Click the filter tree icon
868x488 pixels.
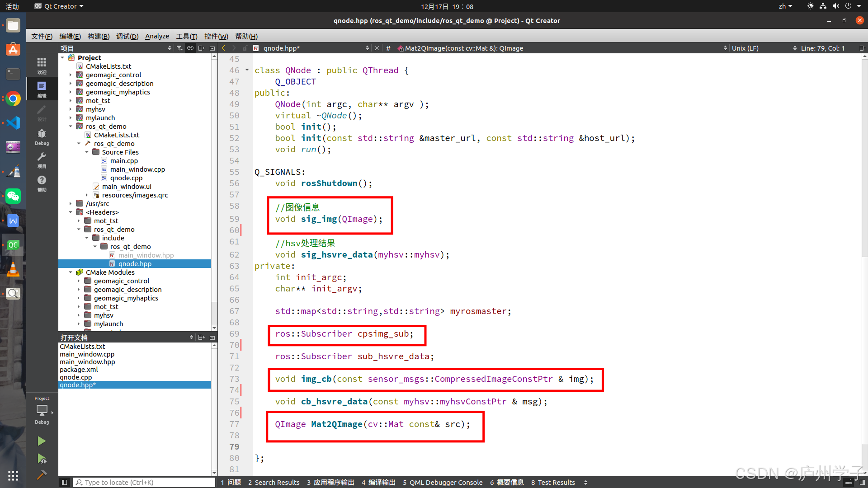click(179, 48)
